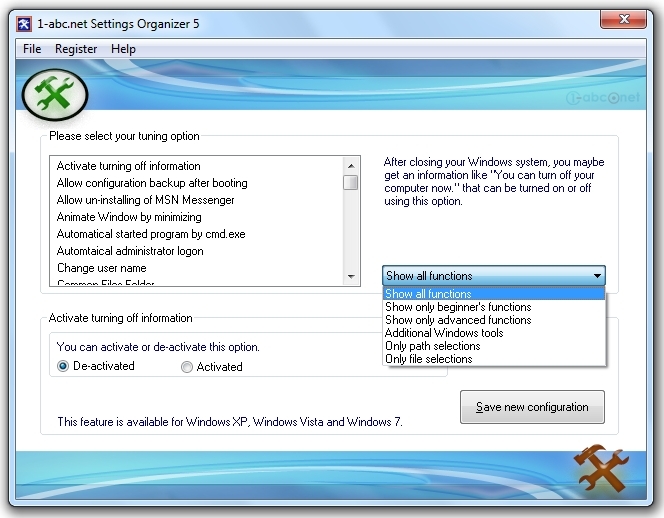Click Save new configuration button
This screenshot has width=664, height=518.
[532, 407]
